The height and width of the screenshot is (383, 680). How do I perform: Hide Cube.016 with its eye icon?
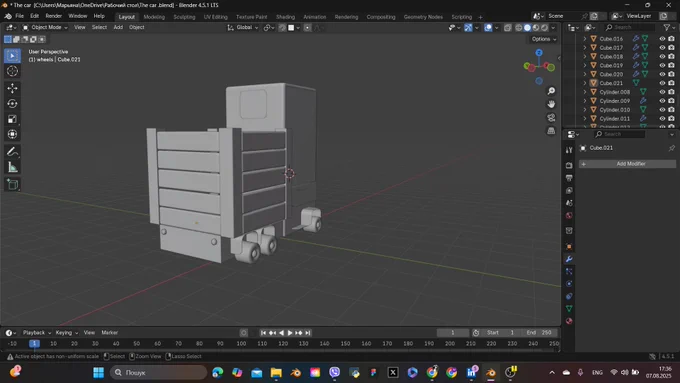(x=662, y=39)
